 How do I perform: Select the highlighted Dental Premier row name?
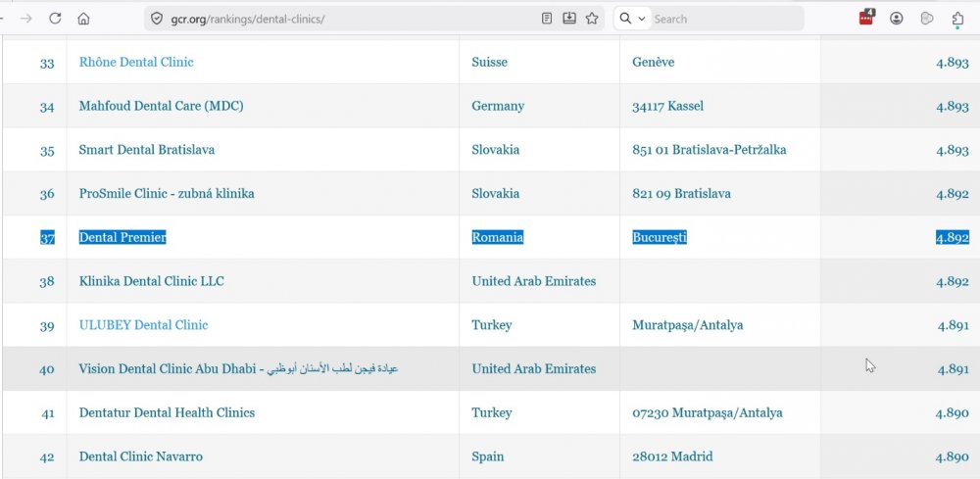click(x=122, y=237)
